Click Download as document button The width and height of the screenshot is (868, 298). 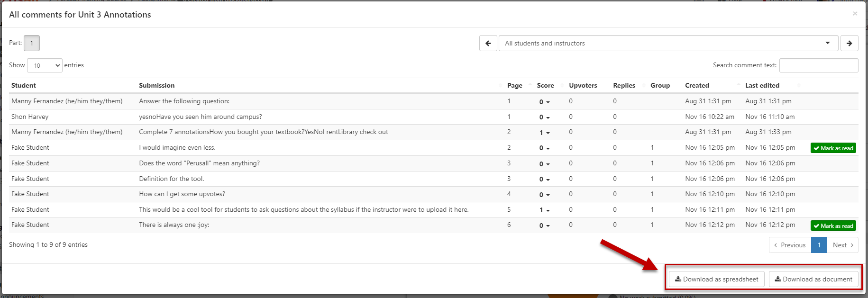[x=813, y=279]
